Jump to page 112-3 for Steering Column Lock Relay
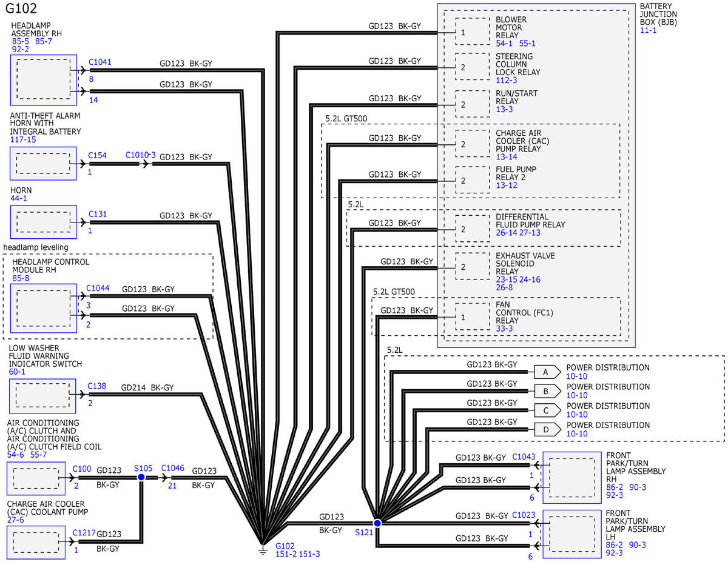 tap(507, 80)
